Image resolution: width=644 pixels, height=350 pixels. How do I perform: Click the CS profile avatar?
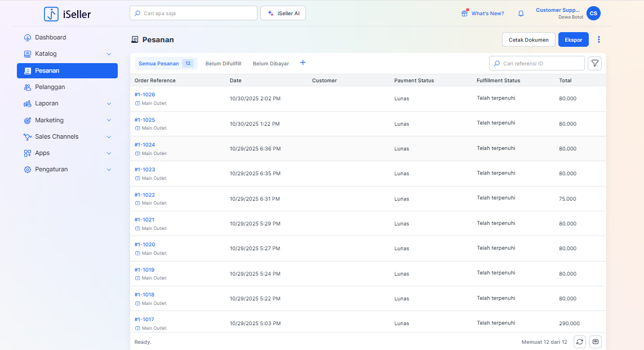(x=593, y=14)
